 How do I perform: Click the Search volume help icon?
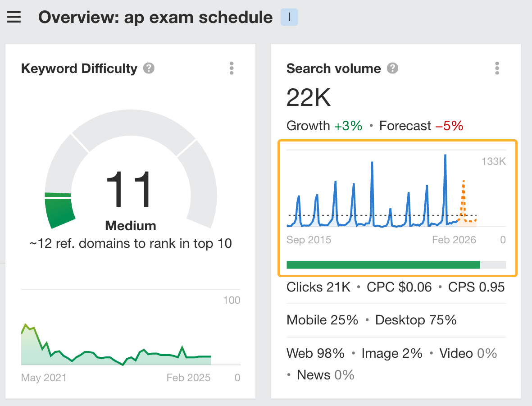[x=392, y=68]
